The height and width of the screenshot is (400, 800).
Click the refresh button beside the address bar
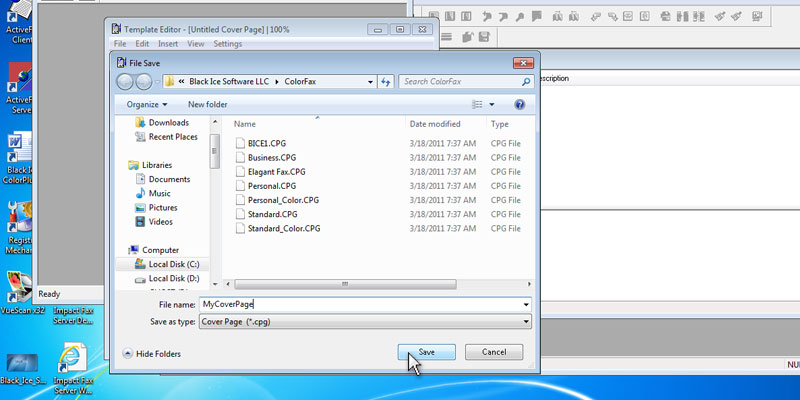[385, 82]
